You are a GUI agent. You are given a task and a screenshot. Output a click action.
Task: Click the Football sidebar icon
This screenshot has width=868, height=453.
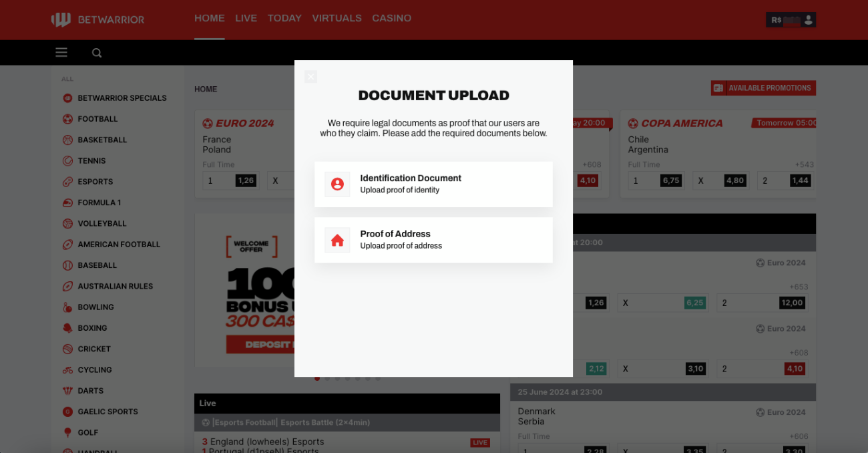(67, 119)
